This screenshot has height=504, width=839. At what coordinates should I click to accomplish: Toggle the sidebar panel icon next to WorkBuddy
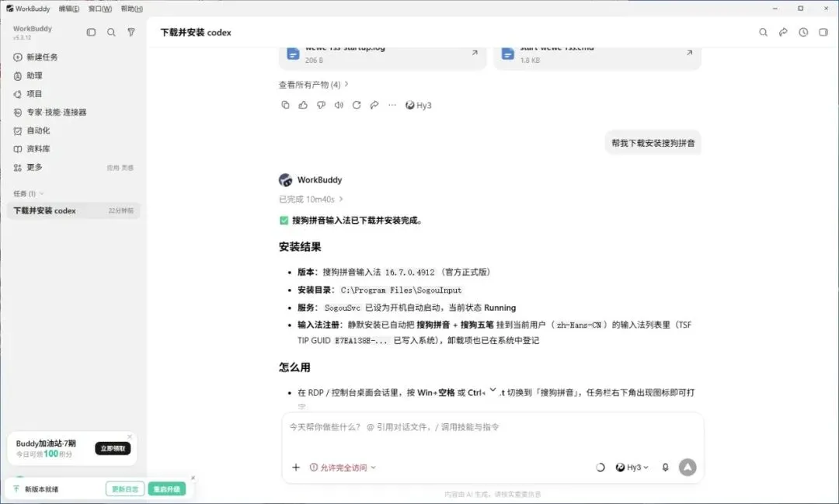pos(91,32)
